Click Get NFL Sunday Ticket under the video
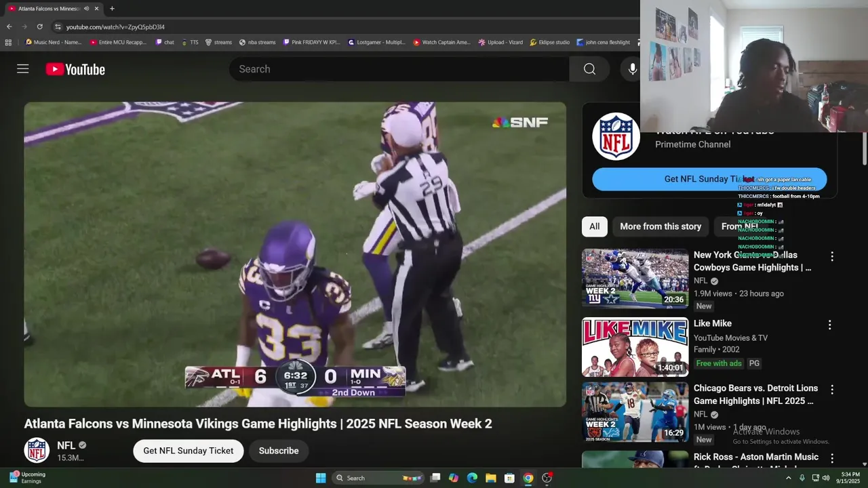 [188, 451]
